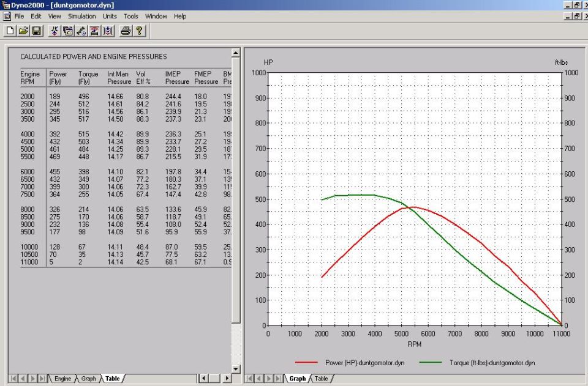Screen dimensions: 588x386
Task: Click the funnel with down arrows icon
Action: click(55, 31)
